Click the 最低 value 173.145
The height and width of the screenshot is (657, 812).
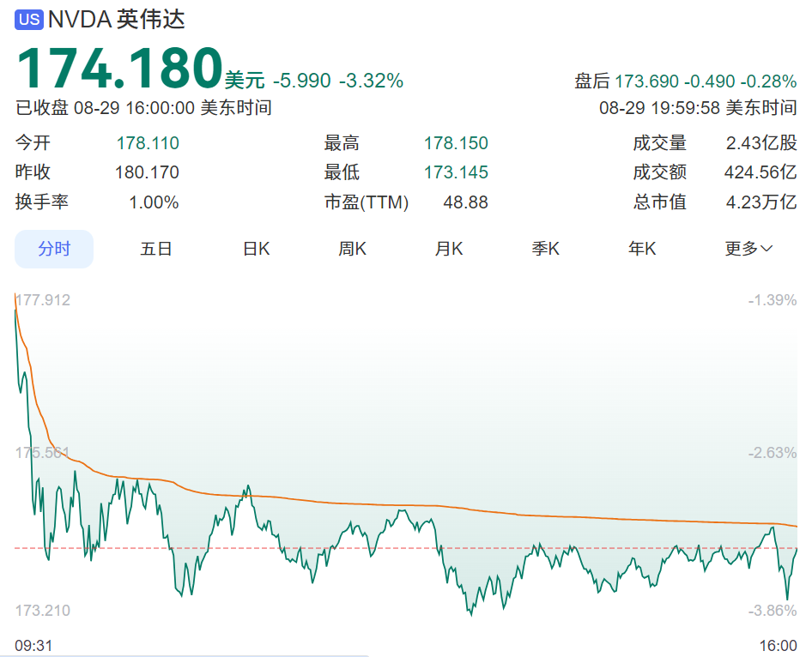[x=457, y=172]
